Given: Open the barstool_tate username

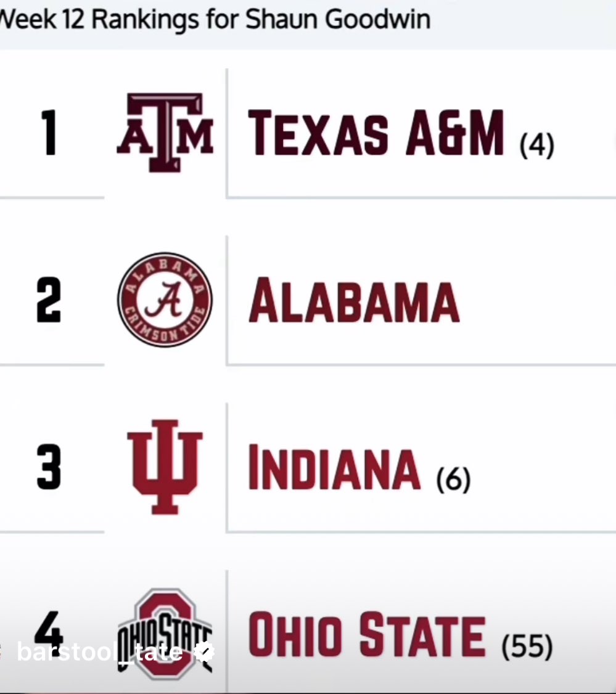Looking at the screenshot, I should [99, 652].
